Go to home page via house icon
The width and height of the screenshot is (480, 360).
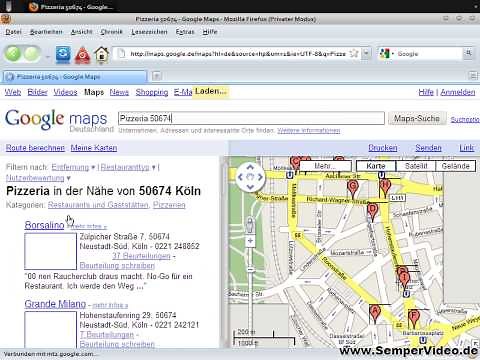[x=102, y=55]
